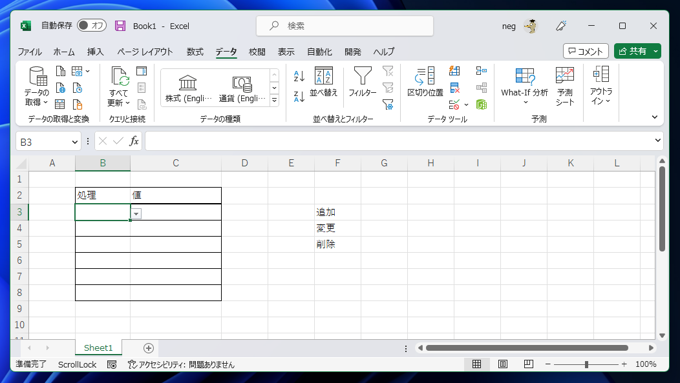
Task: Open the データの取得 (Get Data) menu
Action: pyautogui.click(x=37, y=87)
